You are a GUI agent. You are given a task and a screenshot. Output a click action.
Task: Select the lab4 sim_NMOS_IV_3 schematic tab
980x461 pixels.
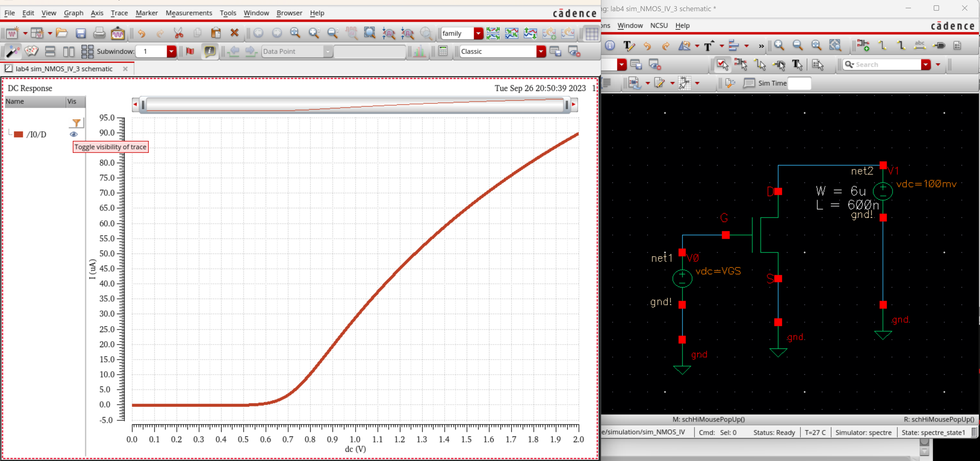pyautogui.click(x=64, y=69)
